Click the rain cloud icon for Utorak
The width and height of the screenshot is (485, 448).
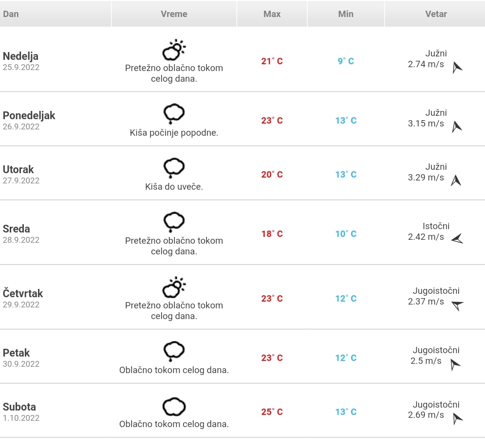pyautogui.click(x=174, y=168)
